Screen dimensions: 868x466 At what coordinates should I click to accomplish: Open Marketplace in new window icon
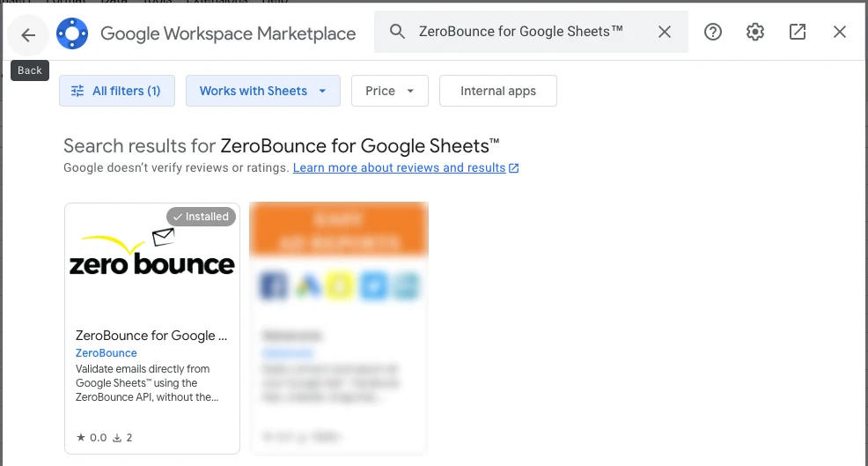click(x=798, y=32)
